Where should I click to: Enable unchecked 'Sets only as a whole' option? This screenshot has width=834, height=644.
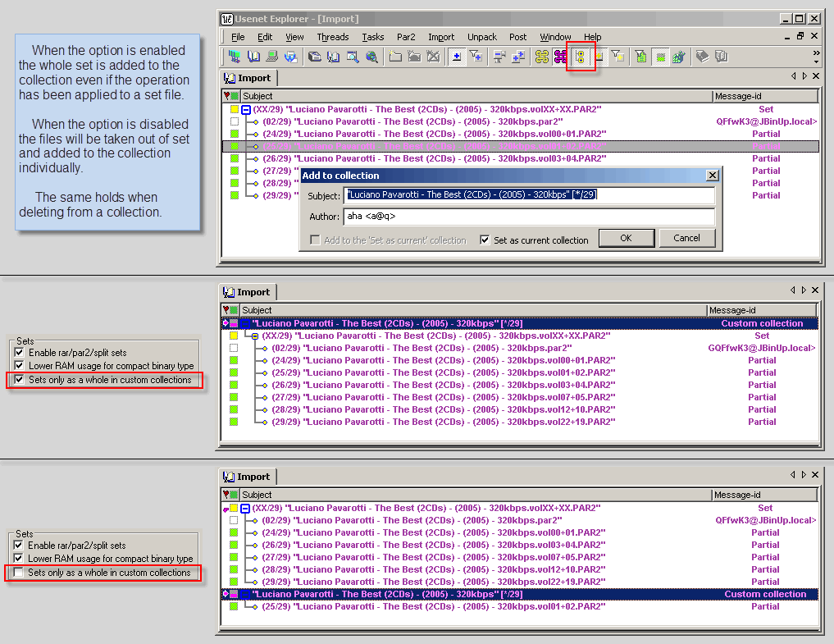20,573
